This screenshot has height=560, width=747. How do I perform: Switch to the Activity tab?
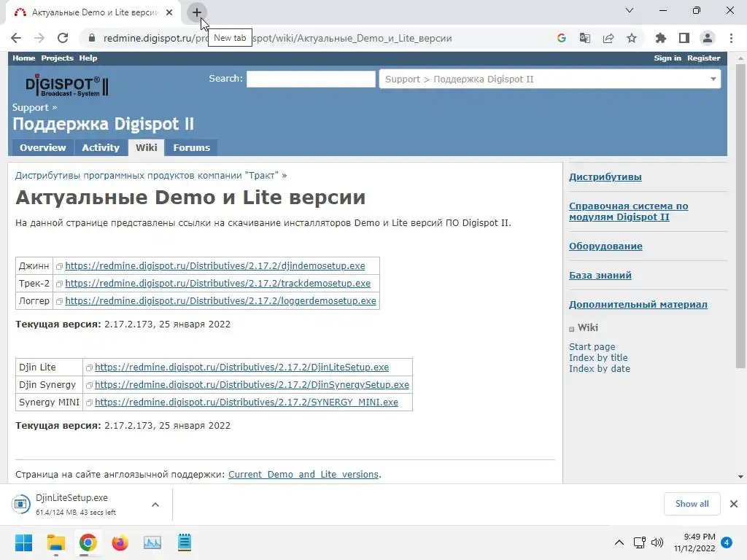(101, 147)
